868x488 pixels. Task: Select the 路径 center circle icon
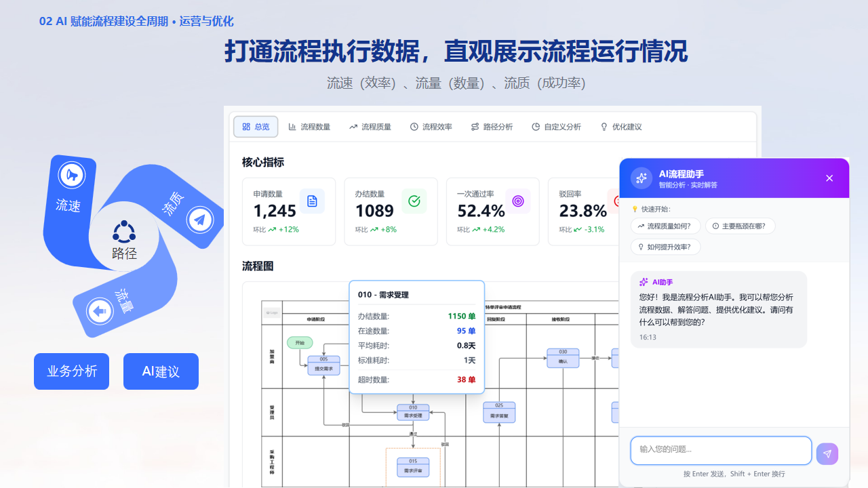pyautogui.click(x=124, y=232)
